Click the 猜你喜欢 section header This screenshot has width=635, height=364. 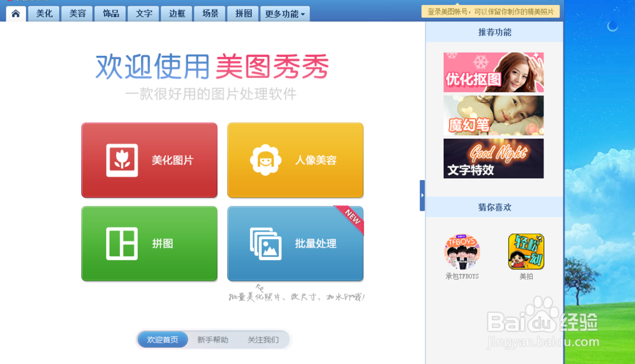[x=495, y=207]
